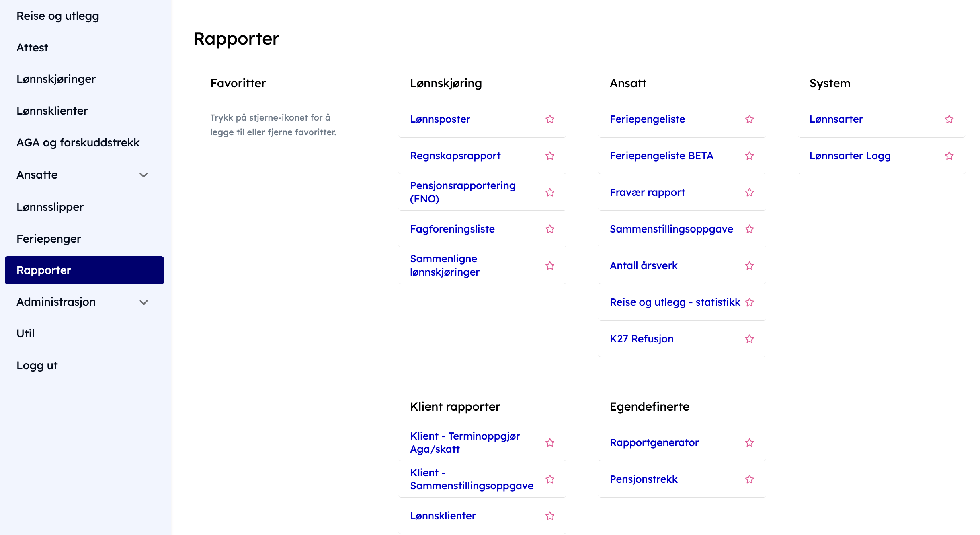980x535 pixels.
Task: Star the Regnskapsrapport report
Action: coord(550,156)
